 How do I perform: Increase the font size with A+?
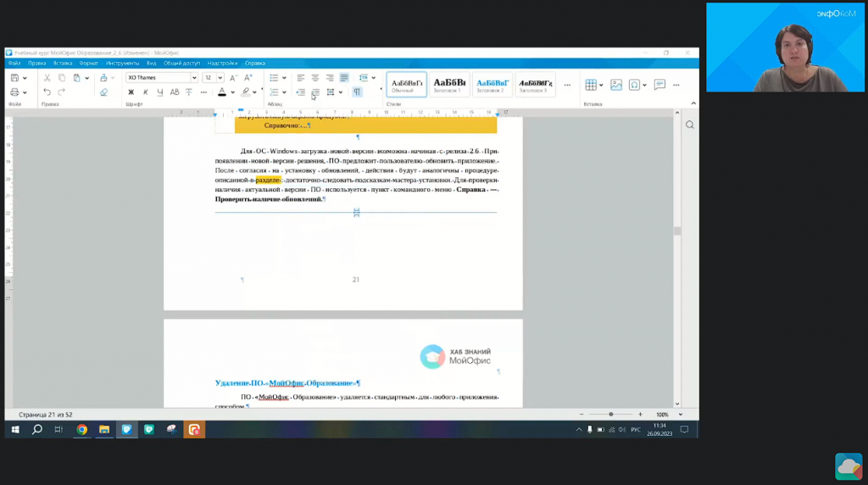click(248, 78)
